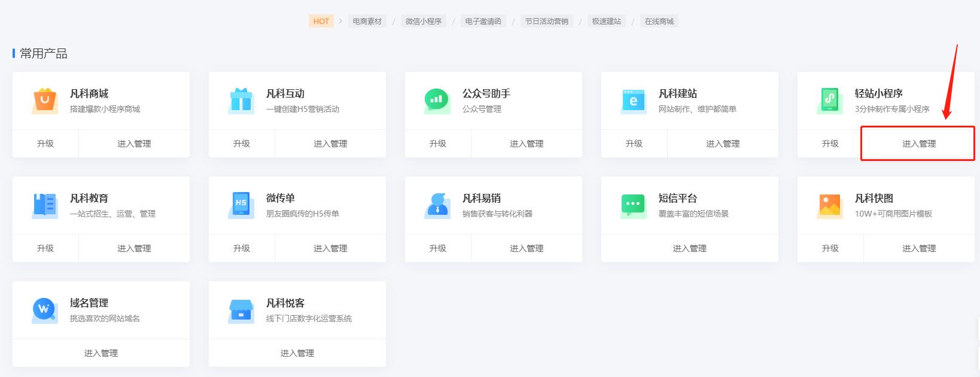The image size is (980, 377).
Task: Click the 凡科易销 title text
Action: pyautogui.click(x=482, y=199)
